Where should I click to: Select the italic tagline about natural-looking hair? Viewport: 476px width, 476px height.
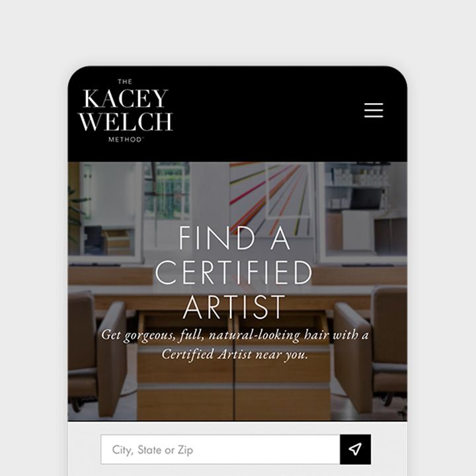[235, 344]
